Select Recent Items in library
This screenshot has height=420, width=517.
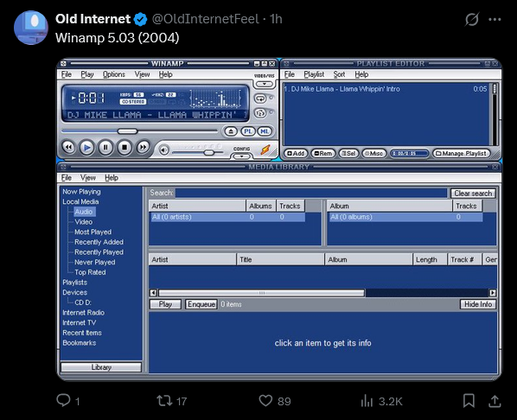82,333
